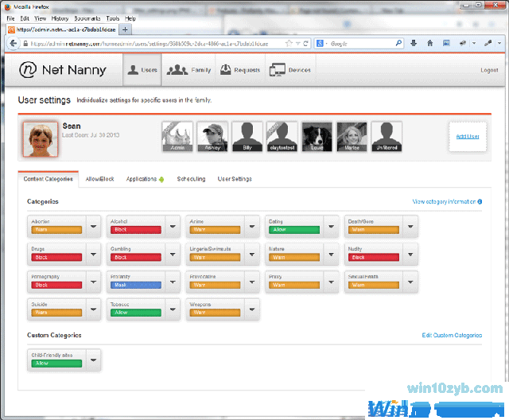Image resolution: width=509 pixels, height=420 pixels.
Task: Expand the Dating category dropdown
Action: coord(331,227)
